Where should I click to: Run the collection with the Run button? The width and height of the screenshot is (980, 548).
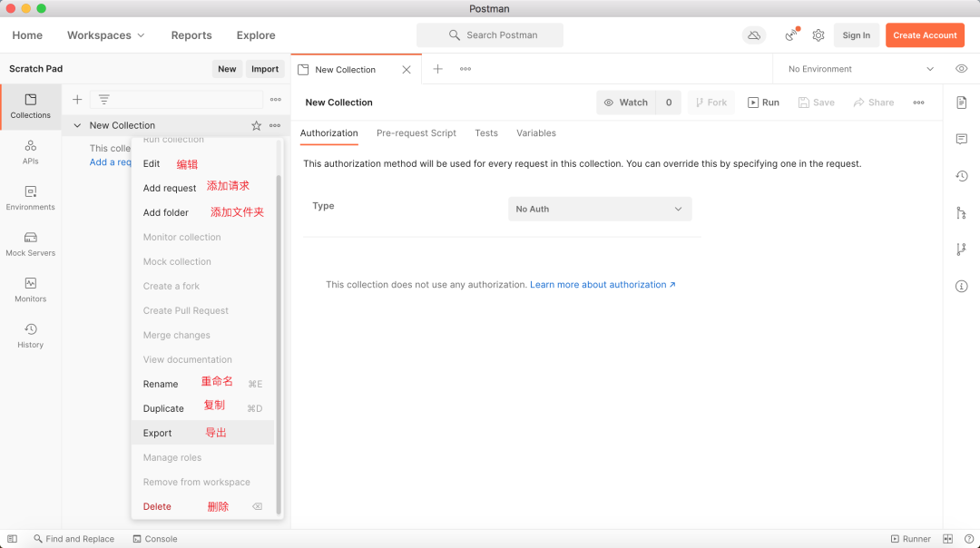point(763,103)
